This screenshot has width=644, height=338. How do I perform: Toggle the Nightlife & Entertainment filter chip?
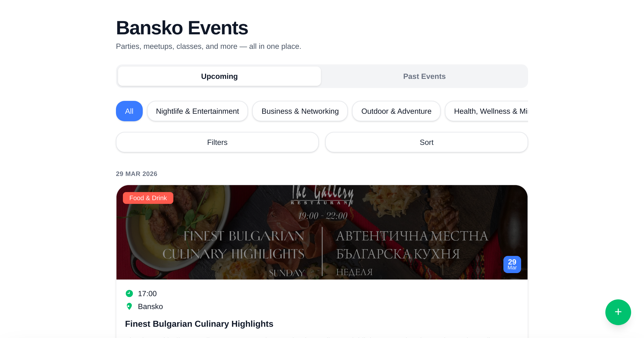coord(197,111)
